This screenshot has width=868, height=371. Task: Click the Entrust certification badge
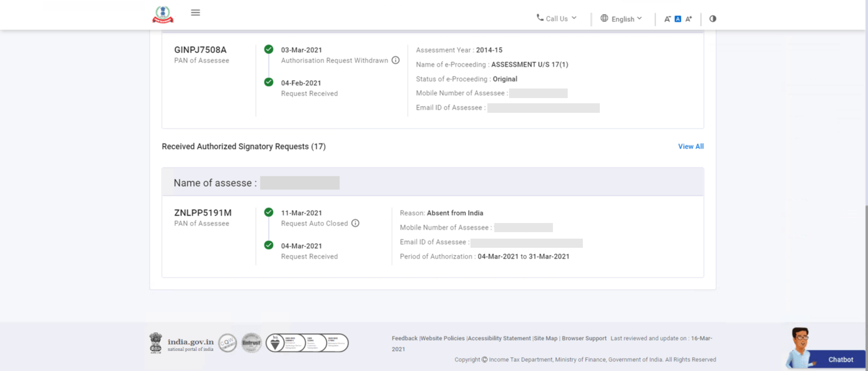pyautogui.click(x=251, y=343)
